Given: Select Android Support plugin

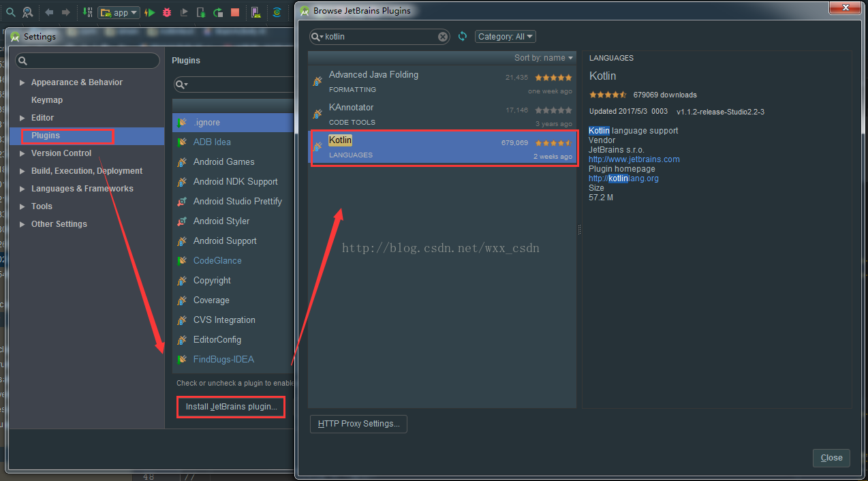Looking at the screenshot, I should pos(233,241).
